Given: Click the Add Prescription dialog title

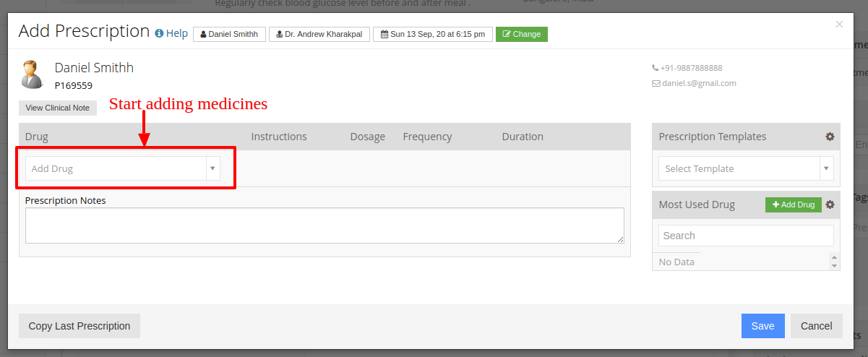Looking at the screenshot, I should (84, 31).
